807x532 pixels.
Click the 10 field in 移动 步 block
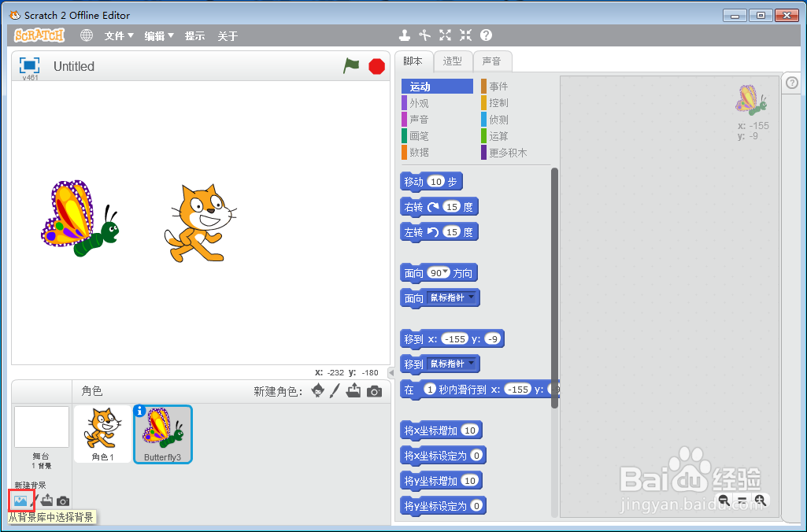point(436,182)
